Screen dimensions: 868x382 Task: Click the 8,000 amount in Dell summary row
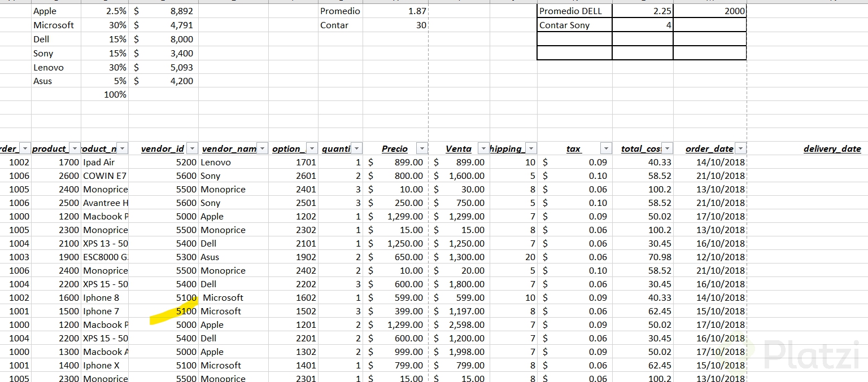pyautogui.click(x=163, y=39)
